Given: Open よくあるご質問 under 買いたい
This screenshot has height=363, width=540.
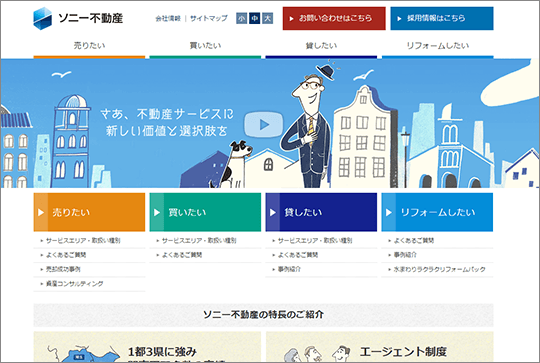Looking at the screenshot, I should click(x=182, y=255).
